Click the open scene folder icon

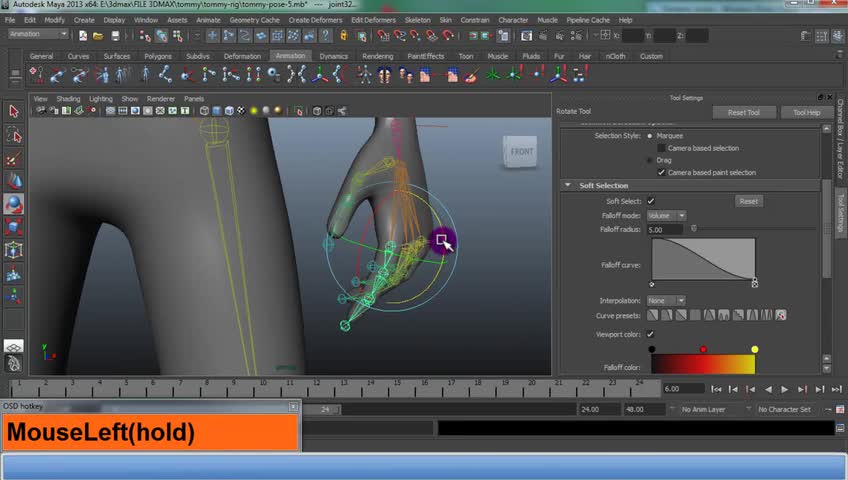98,36
